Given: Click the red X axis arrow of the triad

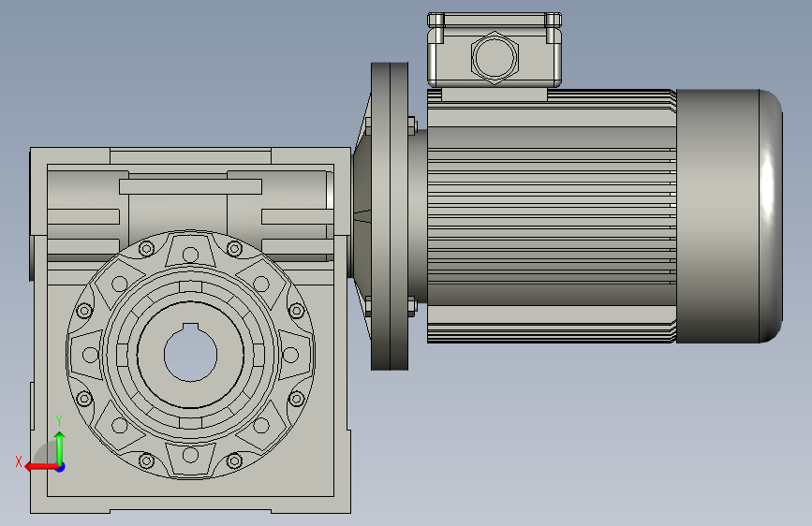Looking at the screenshot, I should pos(41,467).
